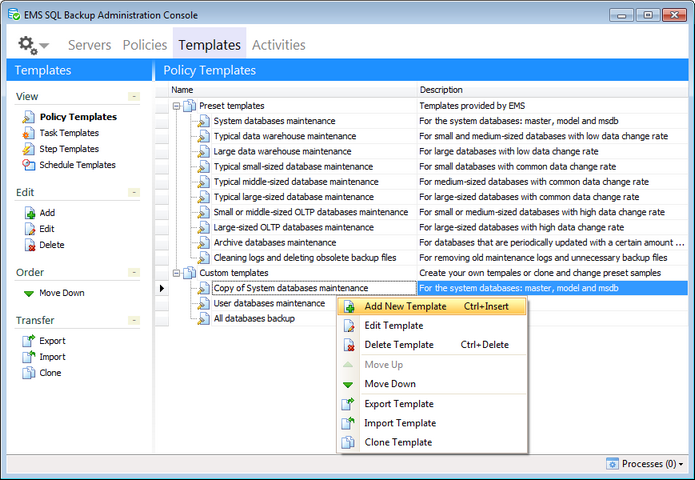Click the Schedule Templates sidebar icon

[28, 165]
